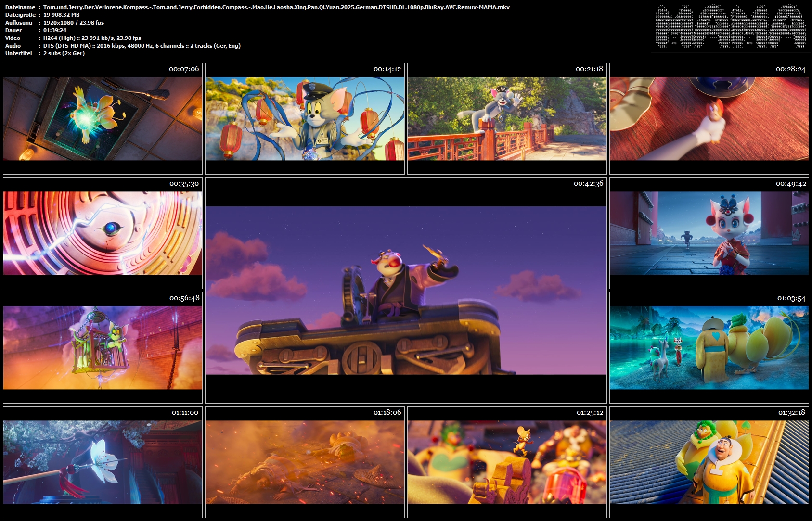Click the 01:03:54 timestamp label

click(791, 298)
